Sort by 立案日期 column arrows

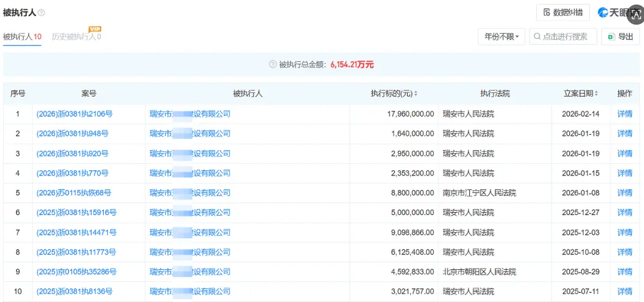597,94
